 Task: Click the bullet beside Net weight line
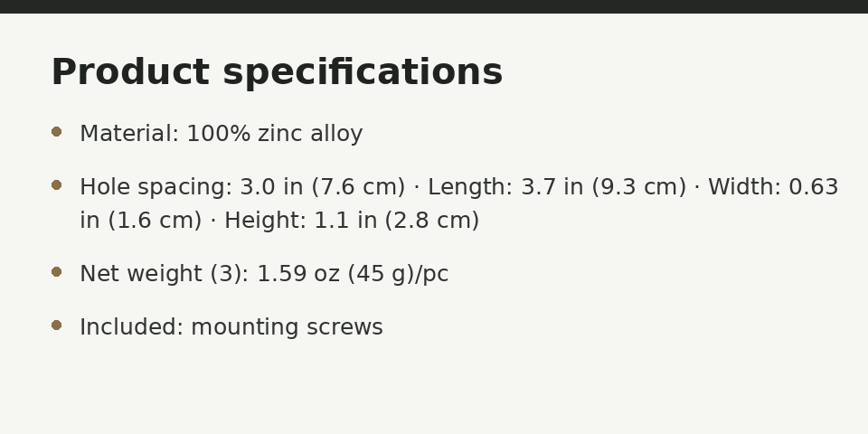[x=56, y=272]
